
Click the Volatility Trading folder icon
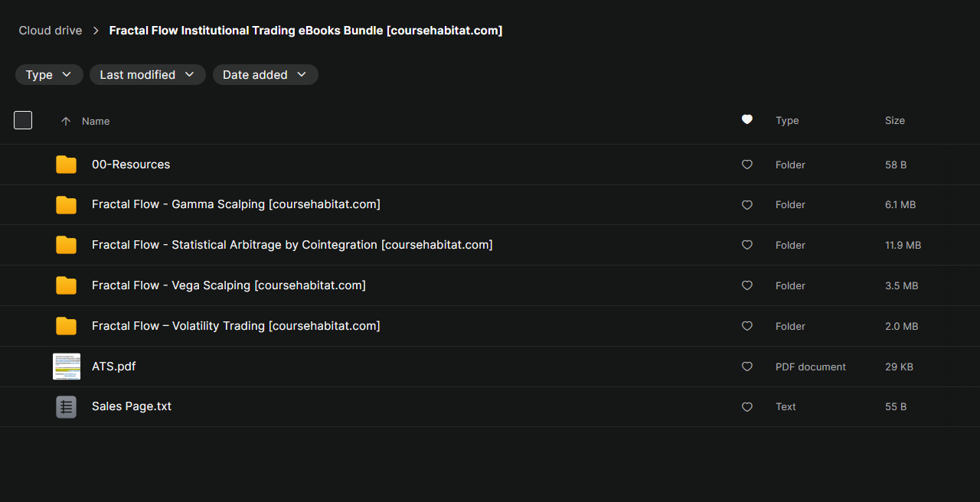[x=66, y=326]
